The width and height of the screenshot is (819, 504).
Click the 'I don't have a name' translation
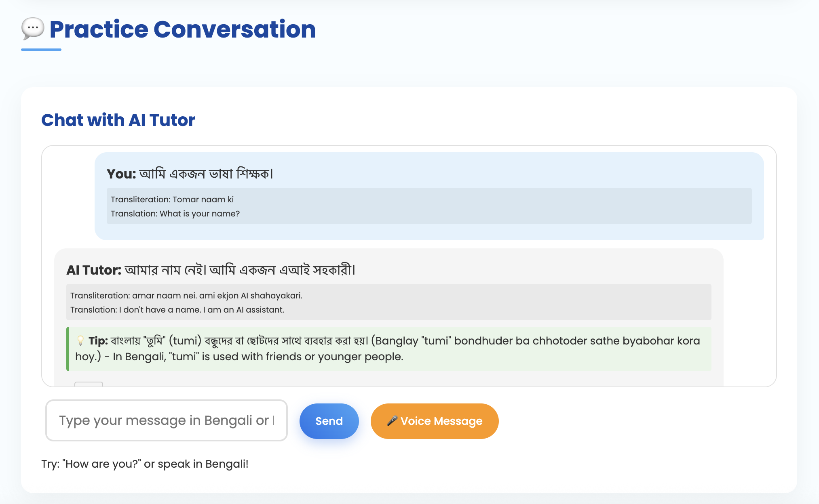click(x=177, y=310)
